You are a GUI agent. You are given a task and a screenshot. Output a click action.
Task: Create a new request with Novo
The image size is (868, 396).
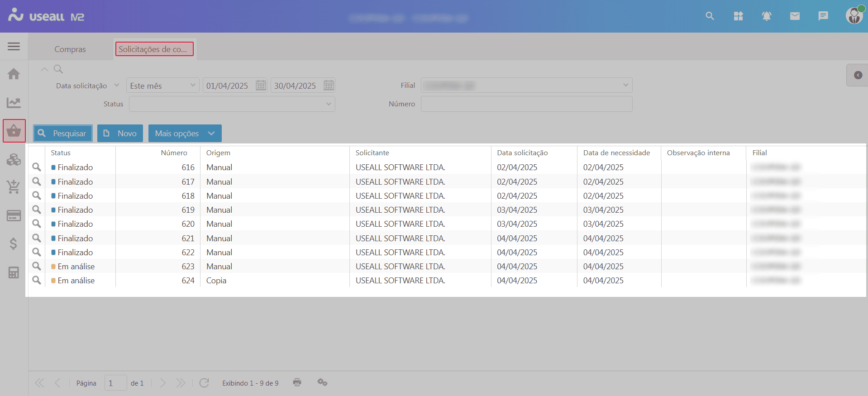tap(120, 134)
